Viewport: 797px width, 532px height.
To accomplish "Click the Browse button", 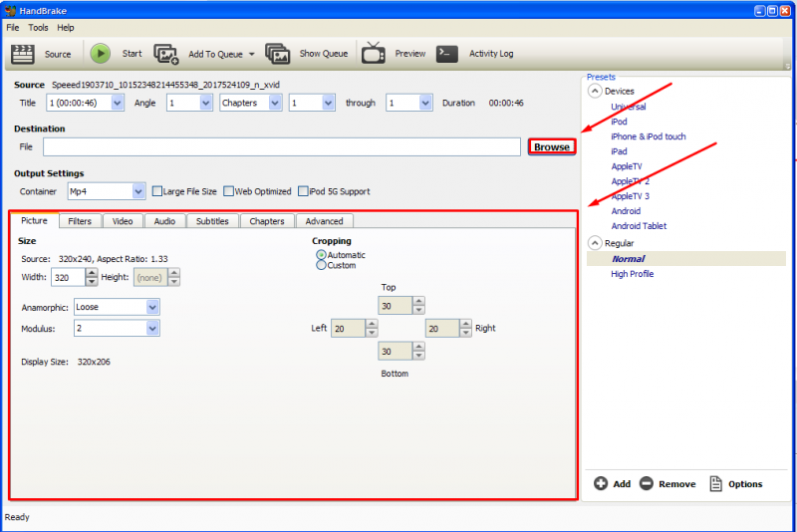I will click(552, 147).
